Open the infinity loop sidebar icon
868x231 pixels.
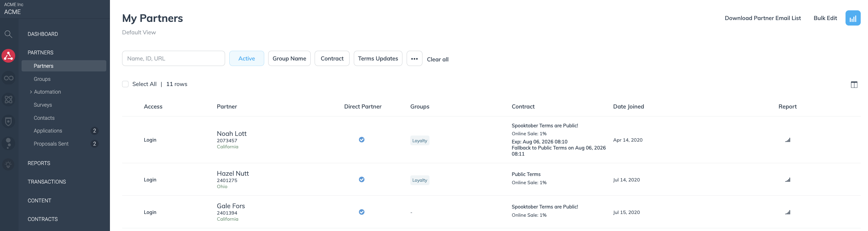[9, 78]
